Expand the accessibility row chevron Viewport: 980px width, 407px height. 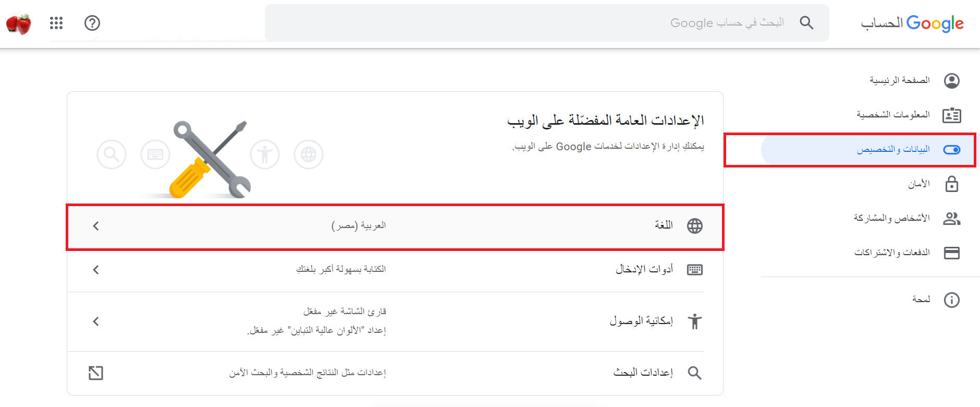[96, 321]
